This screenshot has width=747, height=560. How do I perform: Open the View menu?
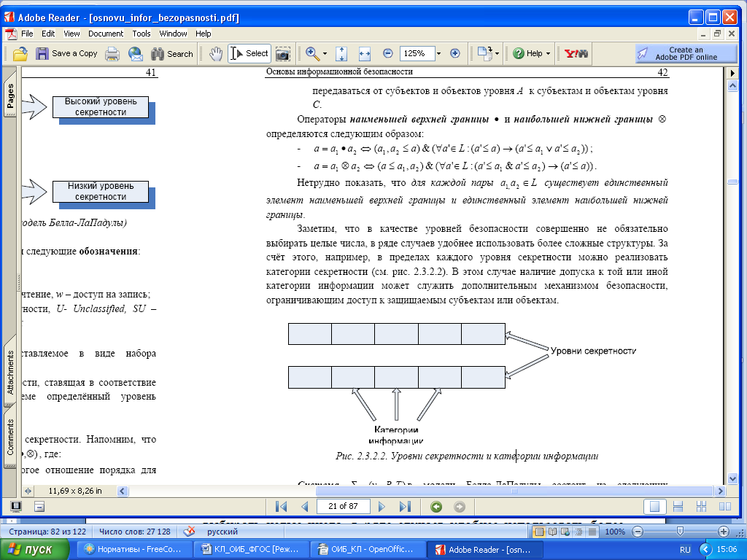pyautogui.click(x=71, y=34)
